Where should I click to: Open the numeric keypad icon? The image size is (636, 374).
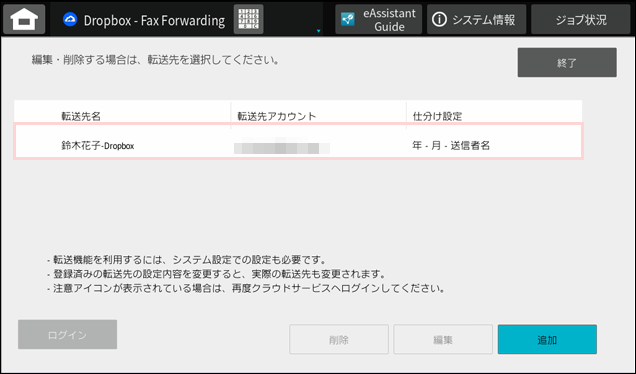click(248, 19)
